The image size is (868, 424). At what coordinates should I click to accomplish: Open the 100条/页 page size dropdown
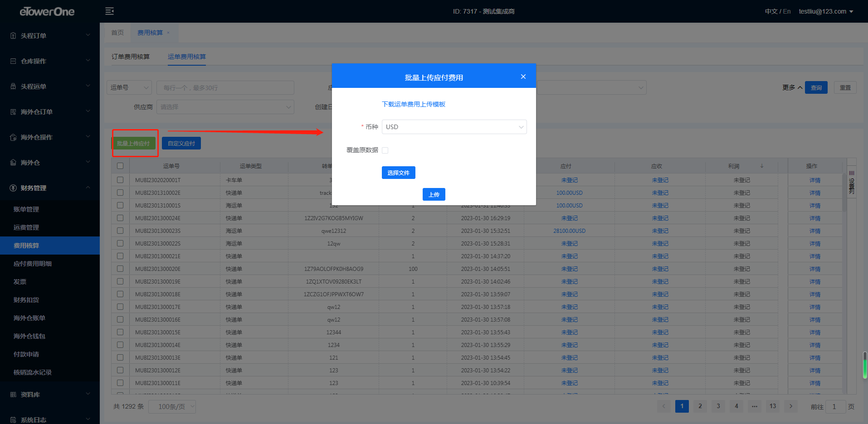[x=172, y=407]
